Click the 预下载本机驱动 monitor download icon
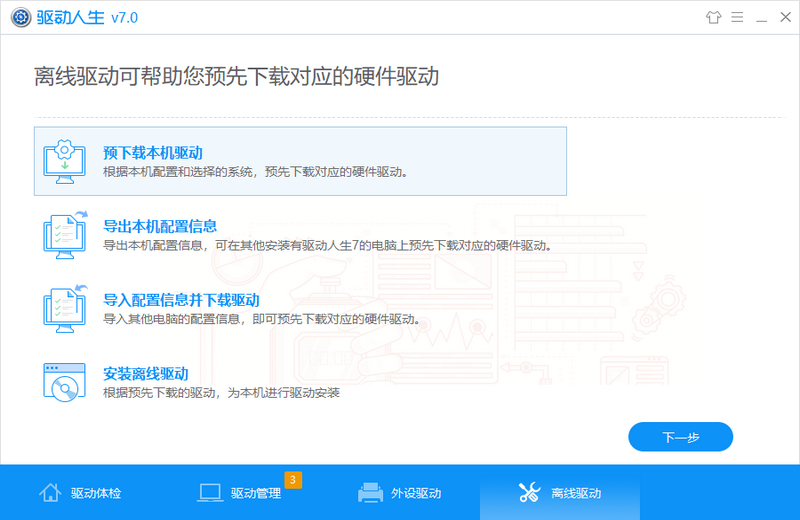This screenshot has width=800, height=520. [x=64, y=161]
